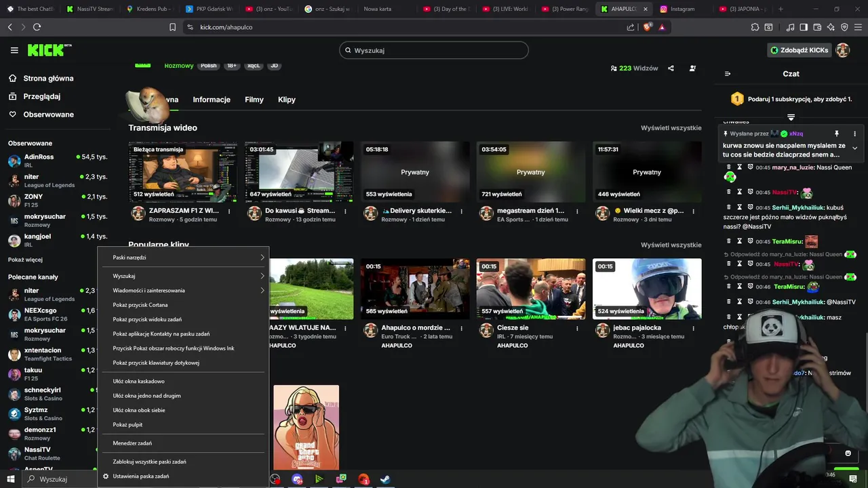Bookmark the page with the bookmark icon
Screen dimensions: 868x488
coord(172,27)
